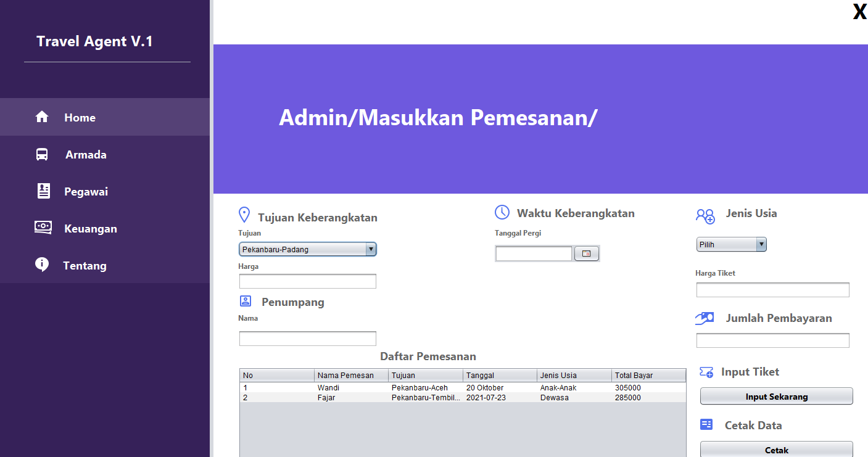Click the payment hand icon beside Jumlah Pembayaran
The image size is (868, 457).
pos(705,318)
